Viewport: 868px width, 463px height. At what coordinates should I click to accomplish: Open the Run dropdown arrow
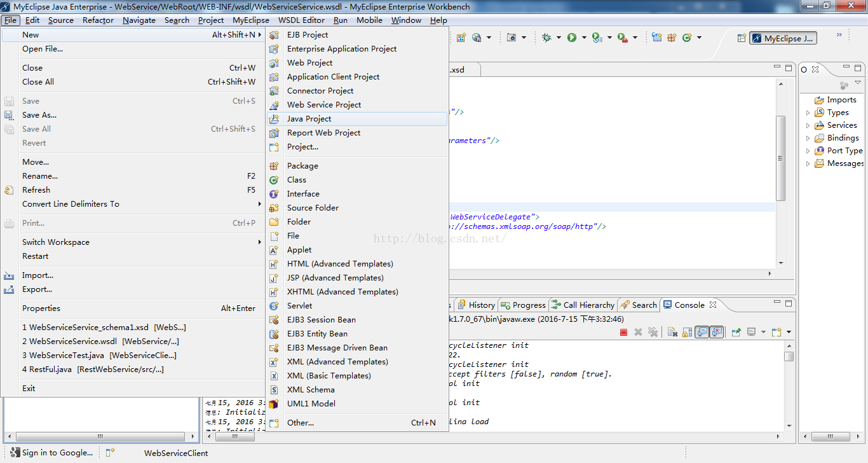pyautogui.click(x=583, y=38)
